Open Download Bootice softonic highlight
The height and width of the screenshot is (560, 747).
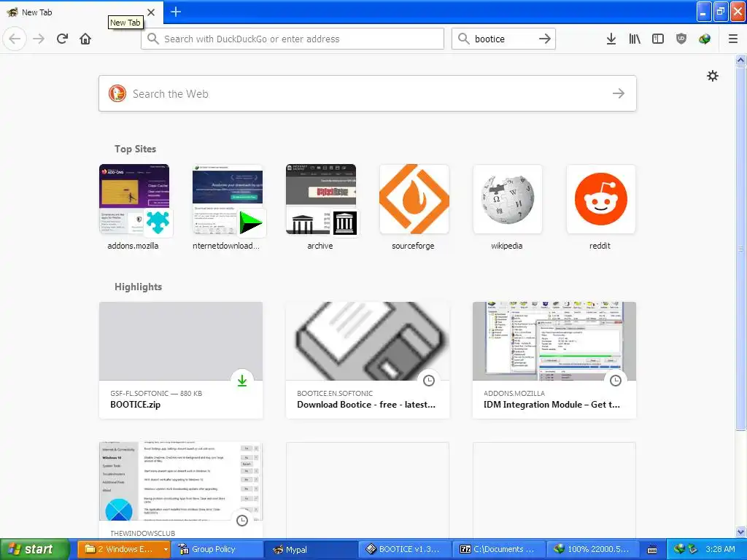click(368, 360)
